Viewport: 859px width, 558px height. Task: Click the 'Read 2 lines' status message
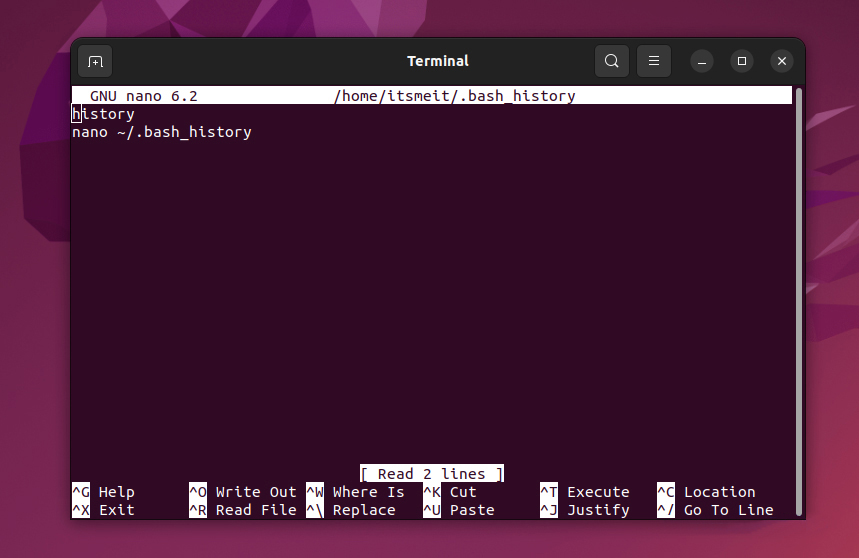(x=432, y=474)
